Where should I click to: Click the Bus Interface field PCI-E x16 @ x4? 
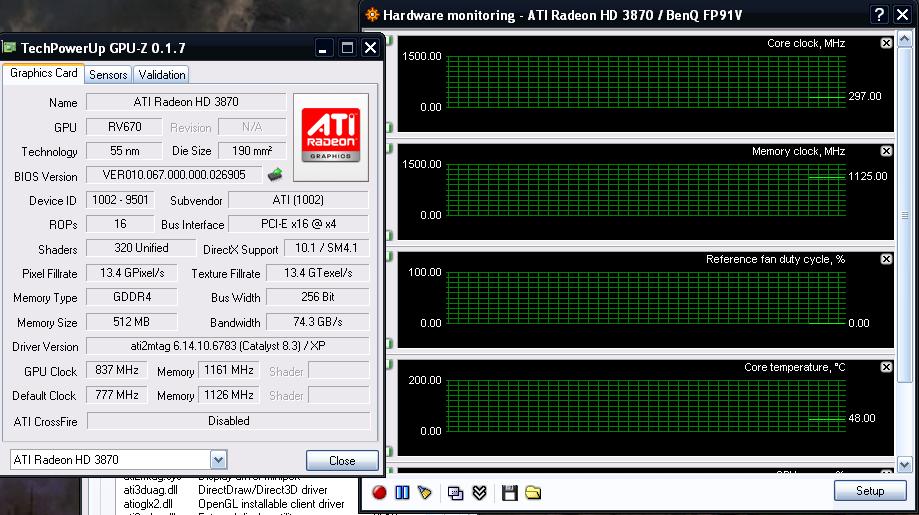click(298, 224)
